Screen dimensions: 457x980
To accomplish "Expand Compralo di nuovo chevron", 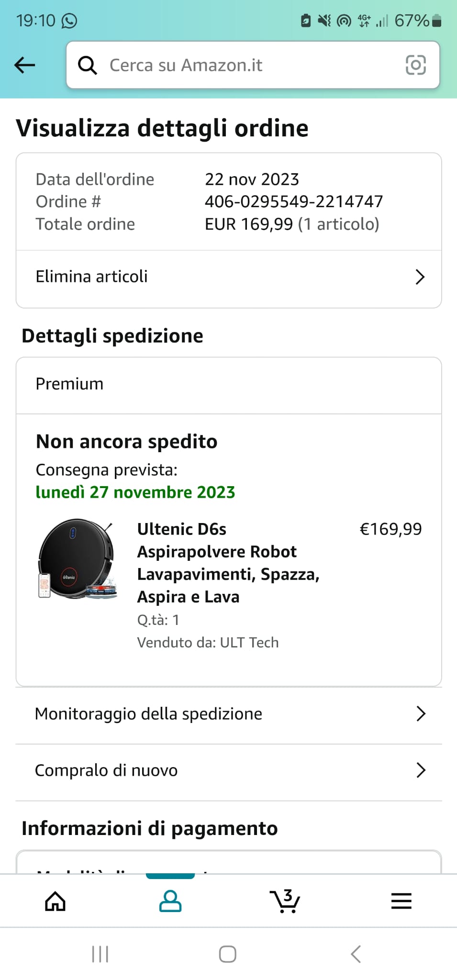I will coord(421,770).
